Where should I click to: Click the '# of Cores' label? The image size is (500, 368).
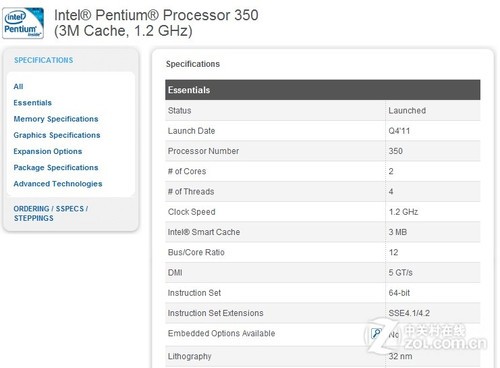click(187, 171)
